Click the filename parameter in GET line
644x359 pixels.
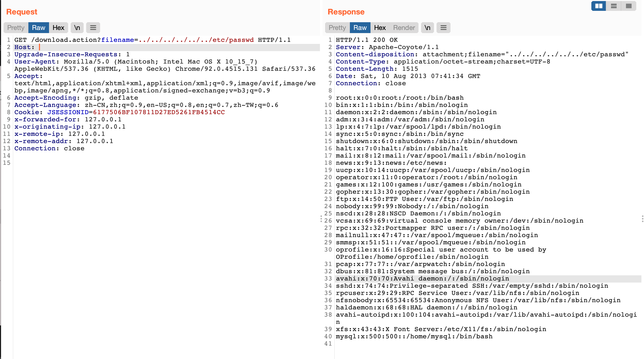[117, 40]
